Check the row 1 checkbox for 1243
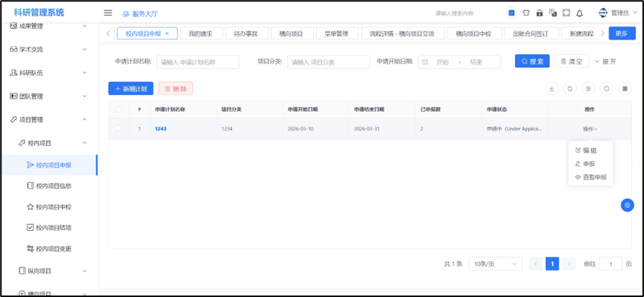Viewport: 644px width, 297px height. pos(119,128)
